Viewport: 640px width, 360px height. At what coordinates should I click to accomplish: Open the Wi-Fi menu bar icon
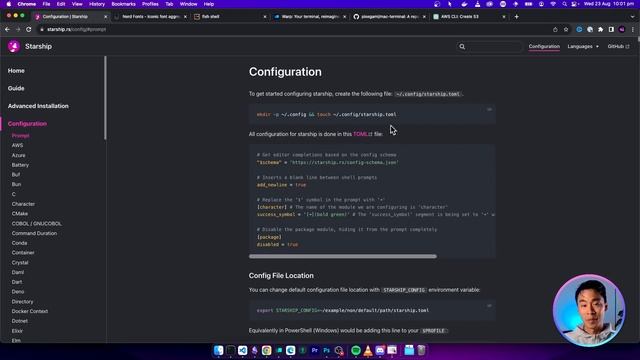[x=553, y=4]
